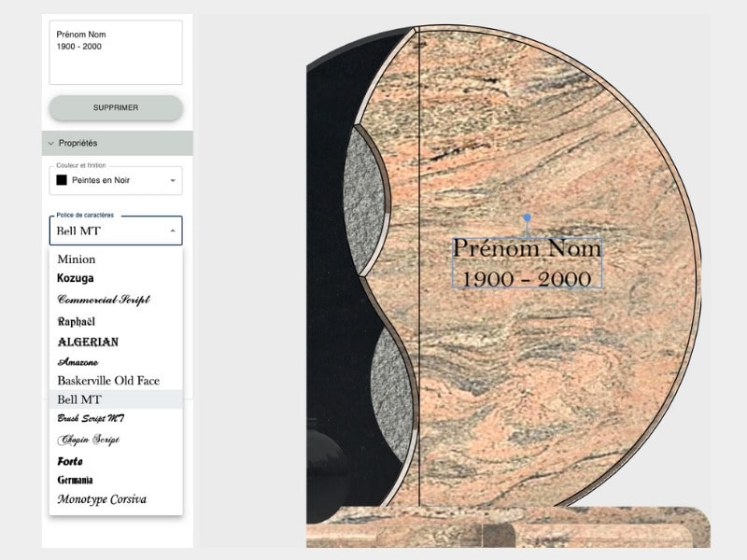
Task: Click the blue rotation handle above the inscription
Action: (527, 217)
